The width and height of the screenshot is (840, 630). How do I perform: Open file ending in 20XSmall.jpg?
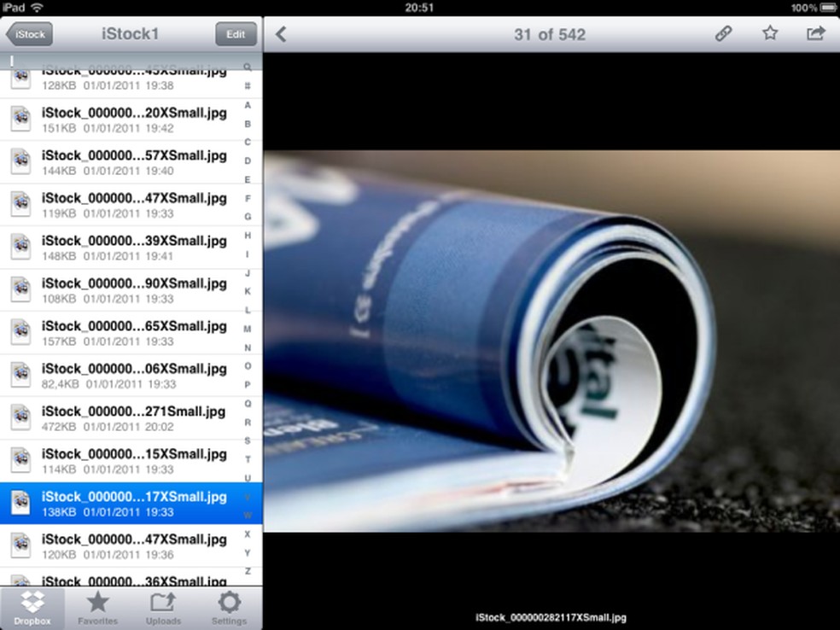coord(131,120)
